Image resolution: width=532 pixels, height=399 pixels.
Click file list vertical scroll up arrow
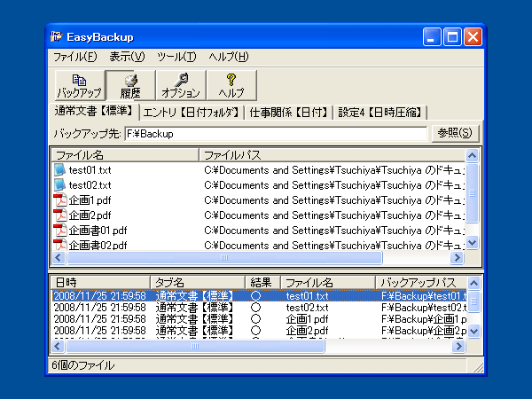pos(472,155)
